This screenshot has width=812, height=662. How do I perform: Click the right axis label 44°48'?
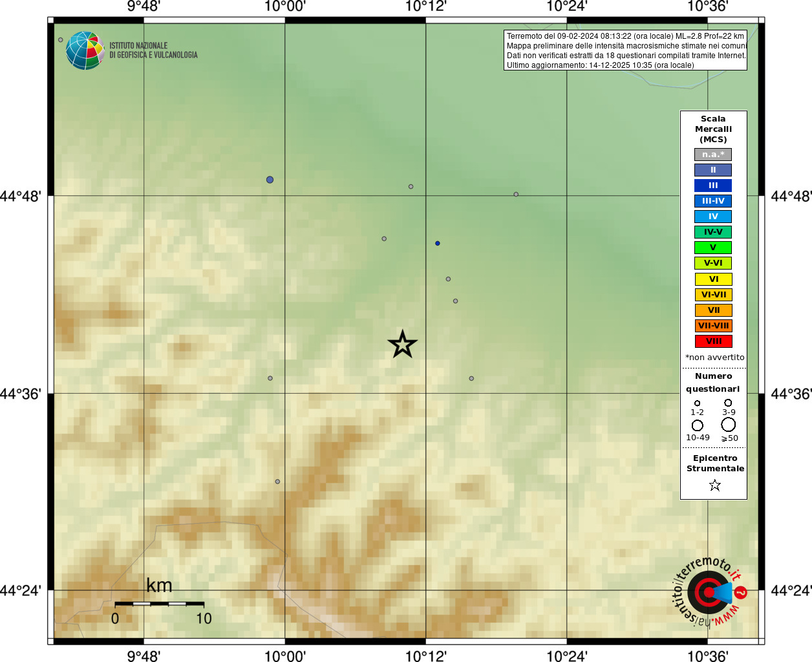pyautogui.click(x=791, y=196)
